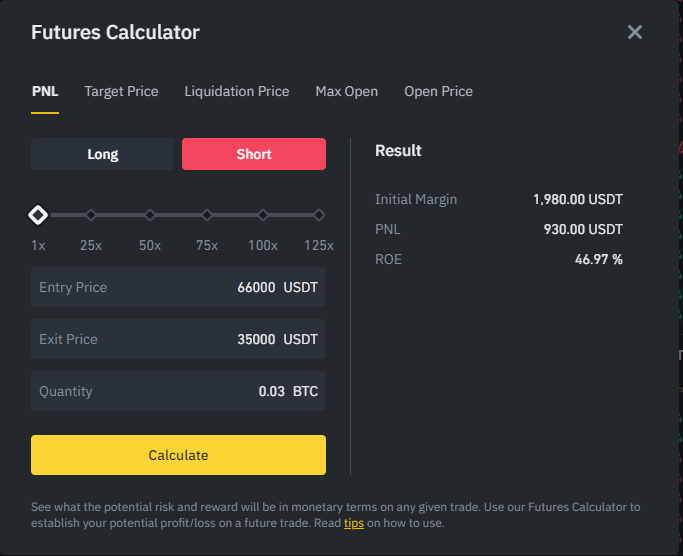Set leverage slider to 75x marker
The height and width of the screenshot is (556, 683).
pyautogui.click(x=207, y=215)
